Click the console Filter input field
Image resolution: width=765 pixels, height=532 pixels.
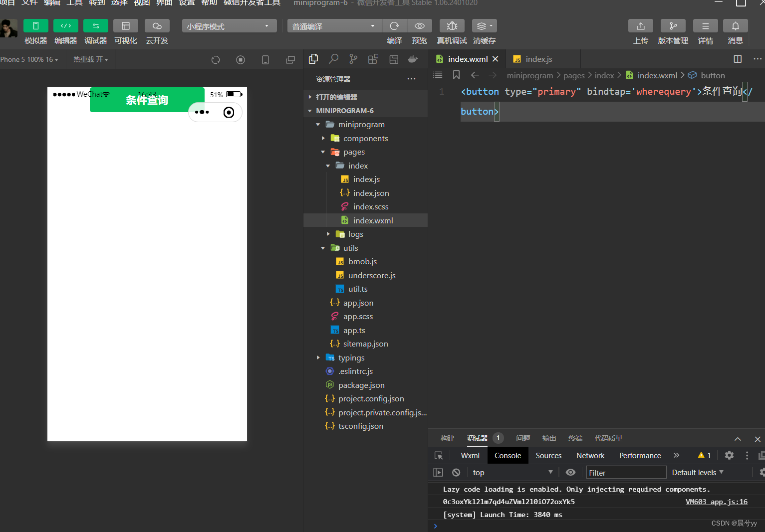(626, 472)
